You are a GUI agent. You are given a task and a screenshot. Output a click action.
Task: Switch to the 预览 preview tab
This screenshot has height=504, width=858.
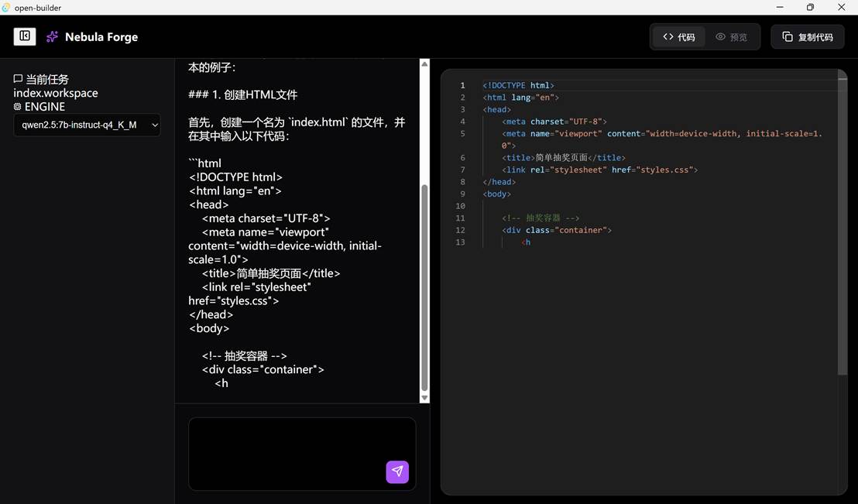click(x=731, y=36)
